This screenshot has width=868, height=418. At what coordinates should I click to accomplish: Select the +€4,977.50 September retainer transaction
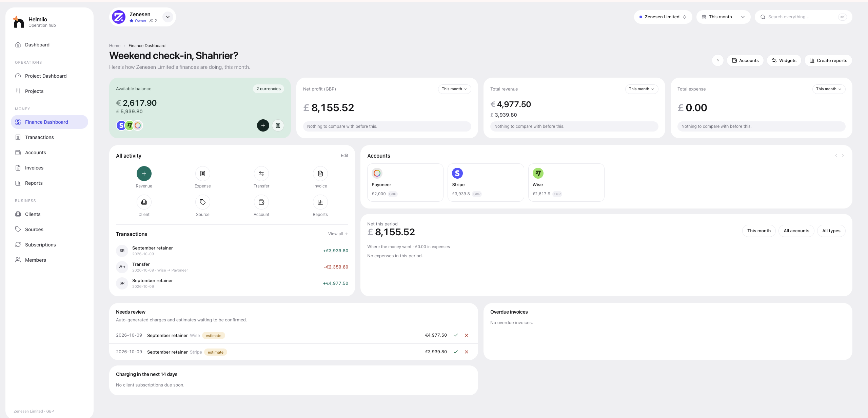pos(232,283)
